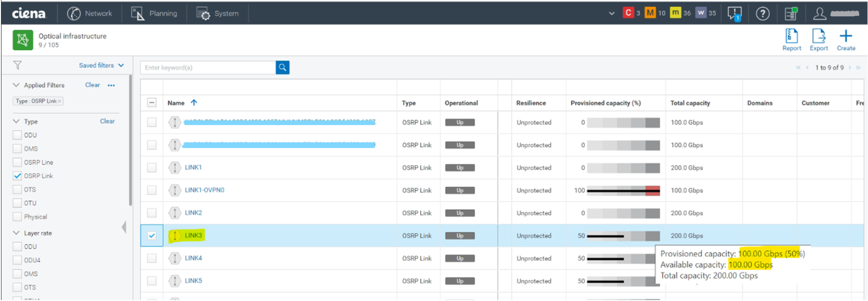Viewport: 868px width, 301px height.
Task: Open the LINK1-OVPN0 link
Action: pyautogui.click(x=205, y=190)
